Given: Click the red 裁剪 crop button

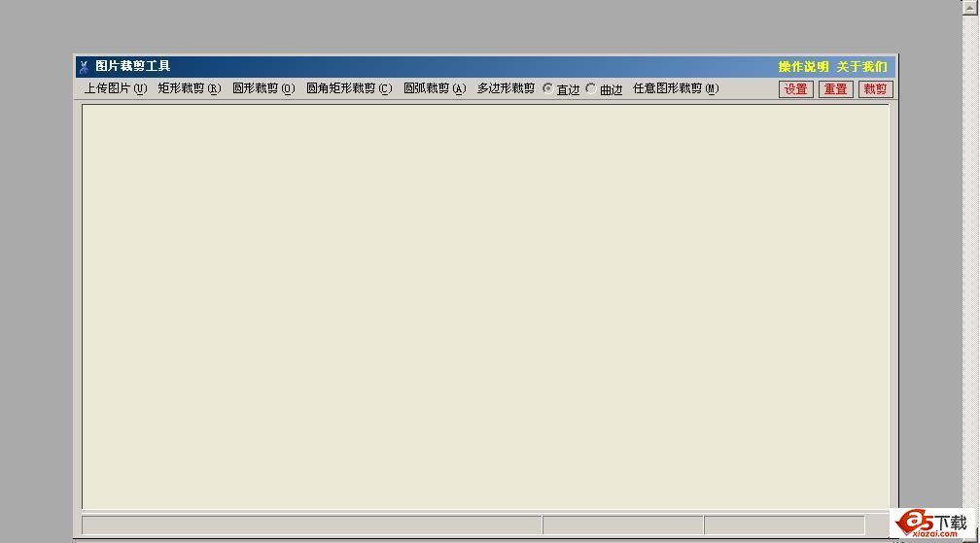Looking at the screenshot, I should click(876, 89).
